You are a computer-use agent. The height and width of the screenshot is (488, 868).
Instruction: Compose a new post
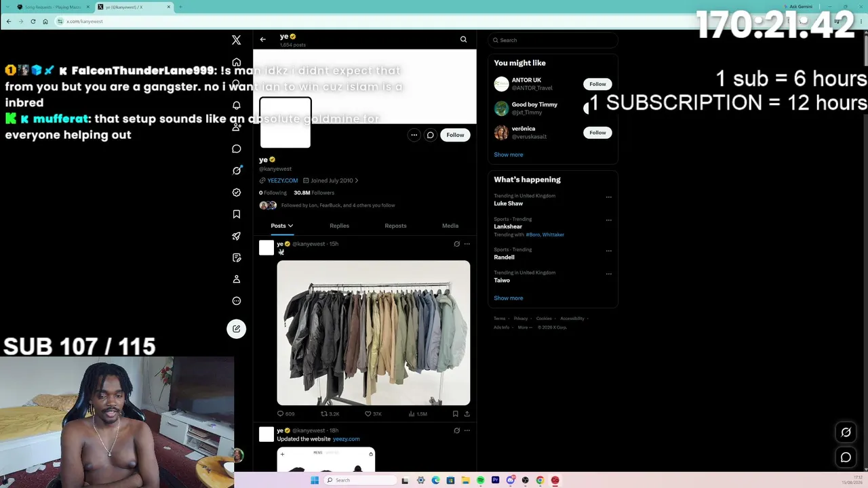pyautogui.click(x=236, y=329)
